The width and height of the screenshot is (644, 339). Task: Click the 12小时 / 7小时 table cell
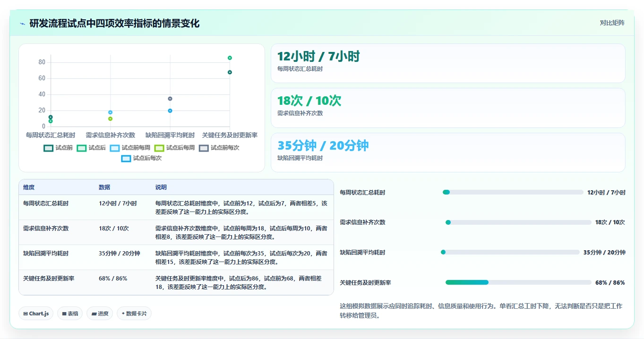(x=118, y=203)
